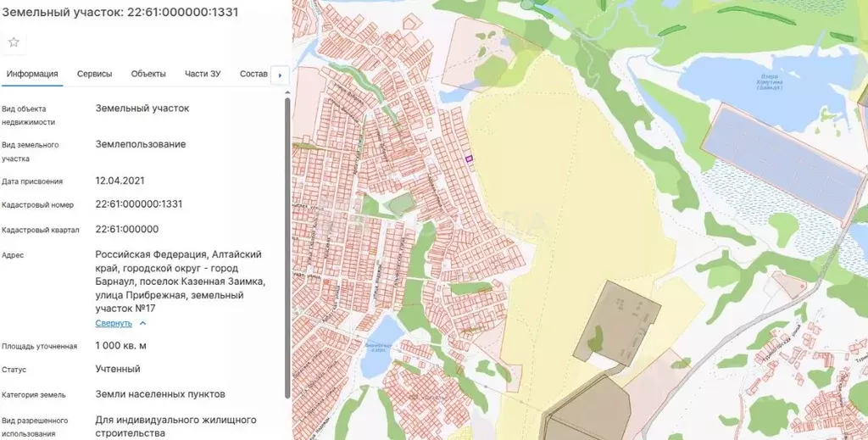Click chevron next to Свернуть link
868x440 pixels.
tap(142, 323)
